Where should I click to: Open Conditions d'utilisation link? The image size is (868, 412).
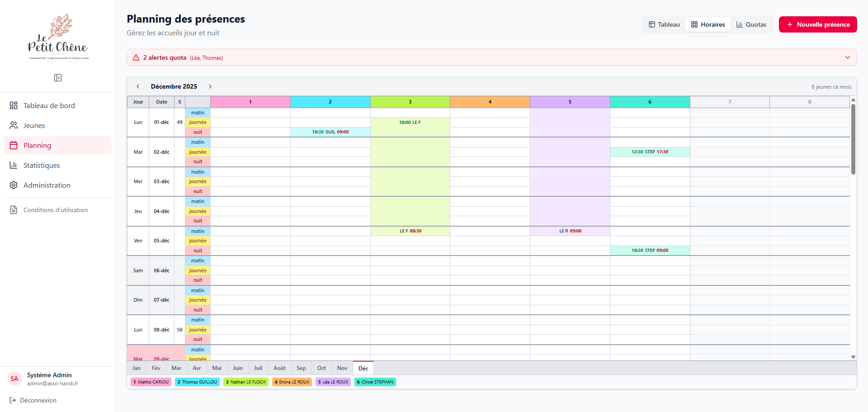click(58, 210)
